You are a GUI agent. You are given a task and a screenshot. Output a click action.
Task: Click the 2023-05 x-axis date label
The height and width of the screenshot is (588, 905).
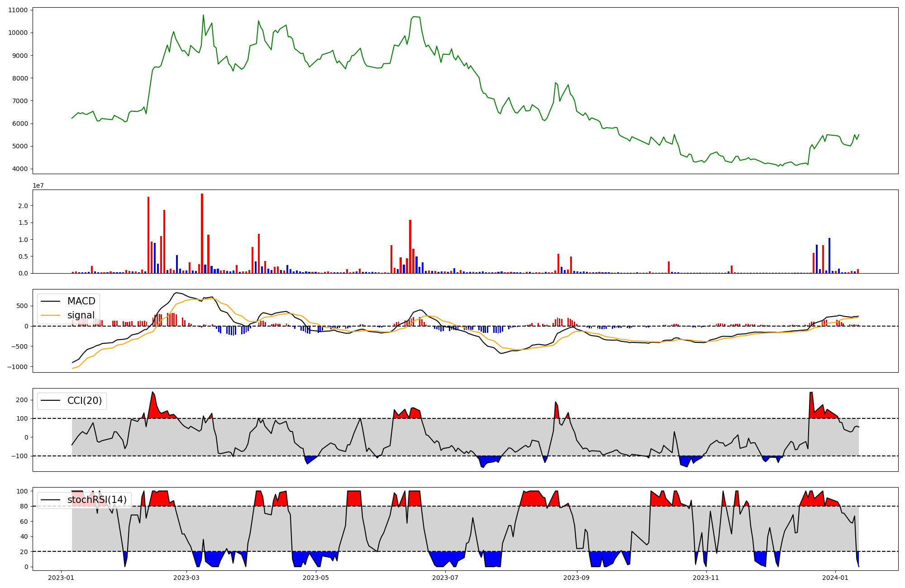[316, 578]
